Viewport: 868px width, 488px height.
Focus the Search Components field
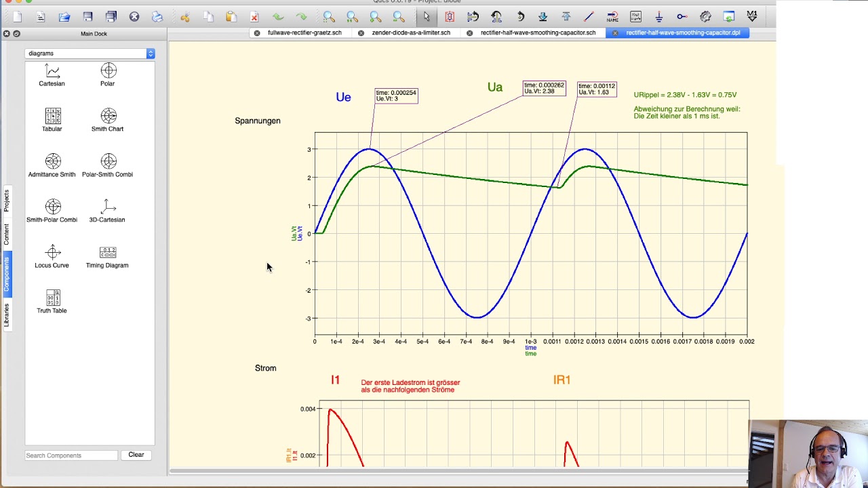pyautogui.click(x=71, y=455)
